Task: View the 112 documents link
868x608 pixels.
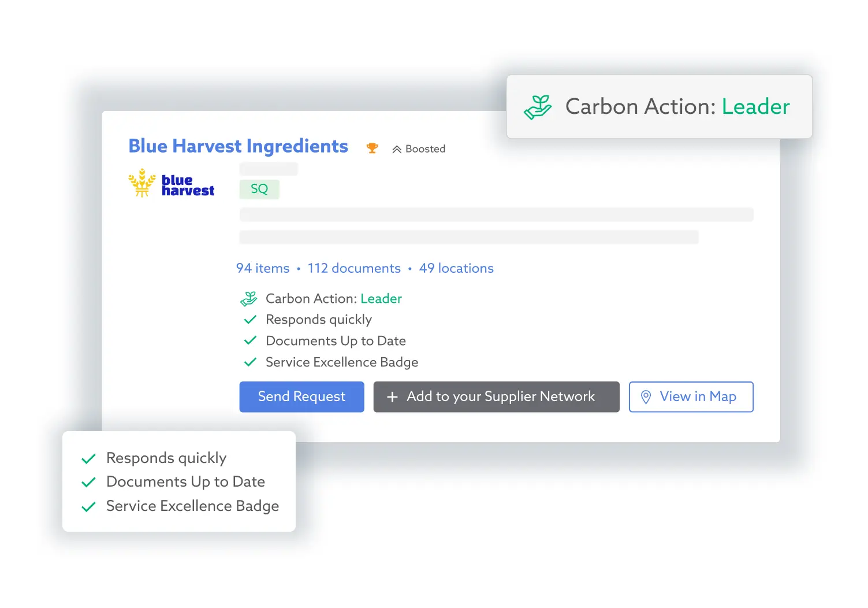Action: point(354,268)
